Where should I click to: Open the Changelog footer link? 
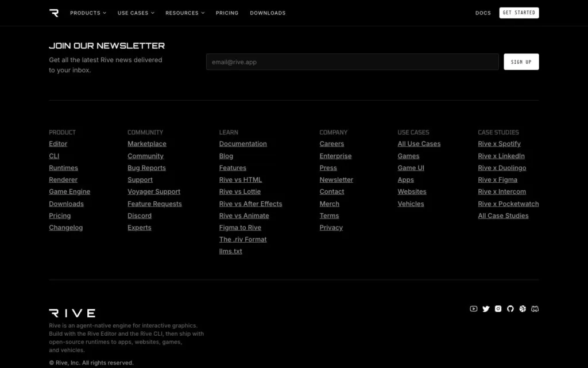coord(65,228)
